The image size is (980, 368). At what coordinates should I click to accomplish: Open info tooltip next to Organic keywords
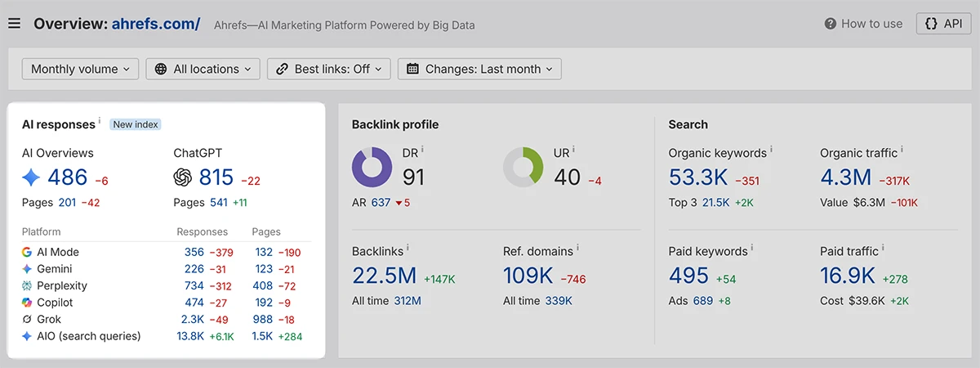tap(771, 150)
